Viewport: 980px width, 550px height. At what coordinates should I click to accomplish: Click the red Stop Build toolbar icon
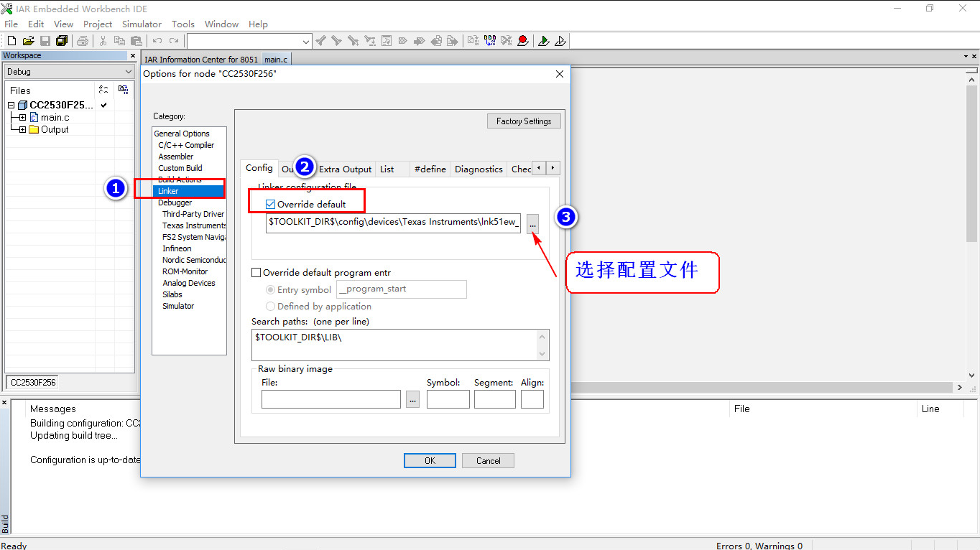click(x=522, y=41)
